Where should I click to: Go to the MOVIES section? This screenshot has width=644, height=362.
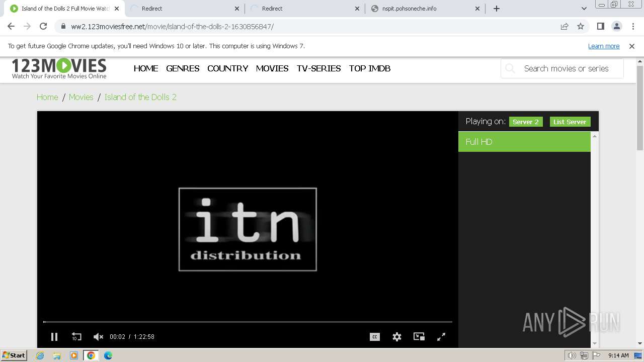tap(272, 68)
